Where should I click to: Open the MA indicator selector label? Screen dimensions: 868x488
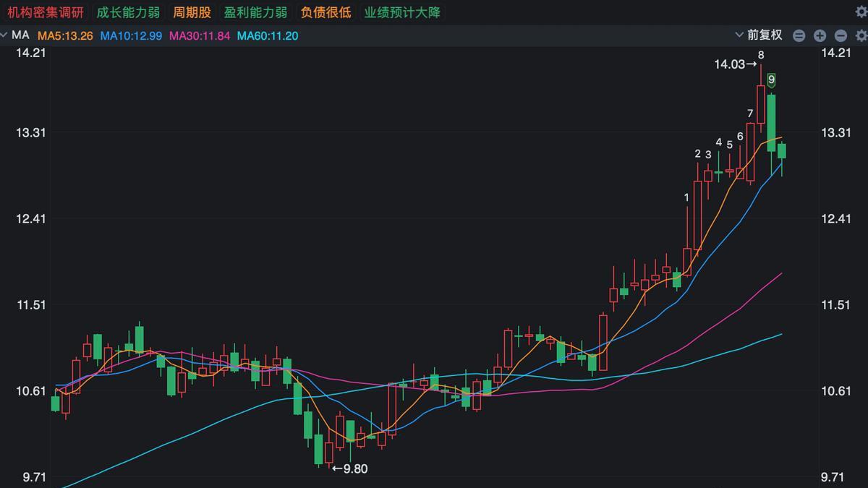tap(20, 35)
